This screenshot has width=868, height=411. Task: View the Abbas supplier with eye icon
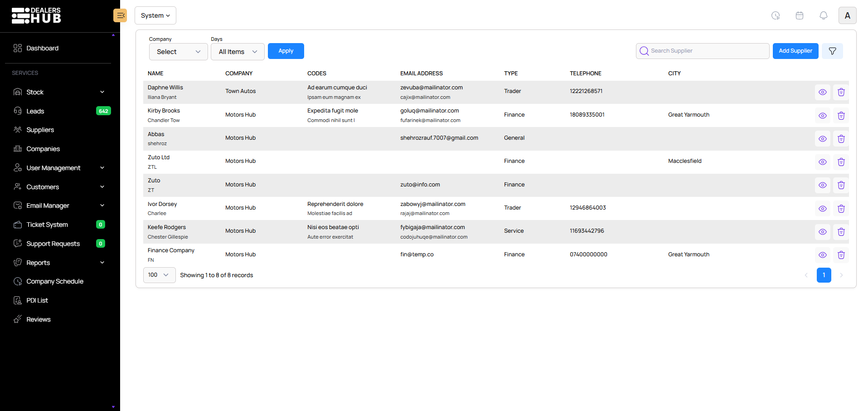(822, 139)
